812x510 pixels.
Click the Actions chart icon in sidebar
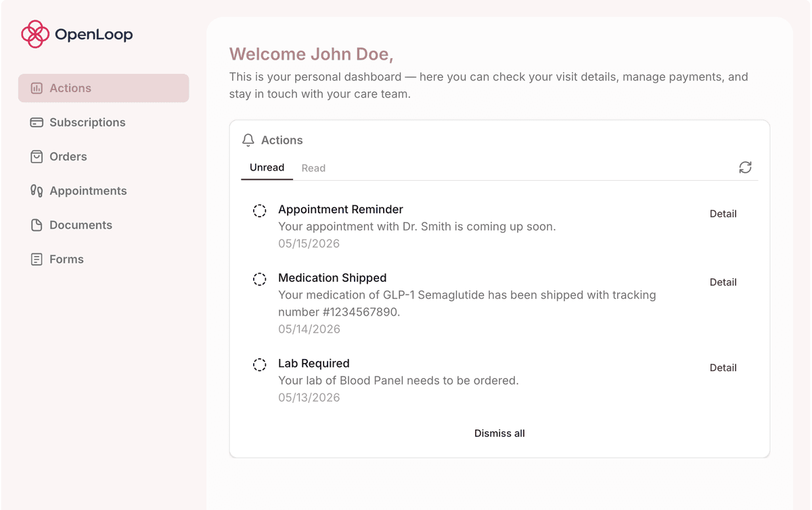point(37,88)
